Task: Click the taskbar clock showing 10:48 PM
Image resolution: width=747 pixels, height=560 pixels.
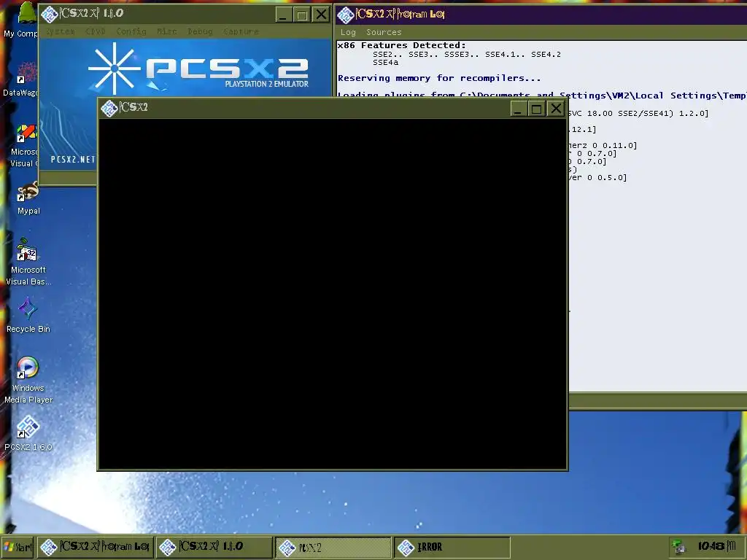Action: click(717, 545)
